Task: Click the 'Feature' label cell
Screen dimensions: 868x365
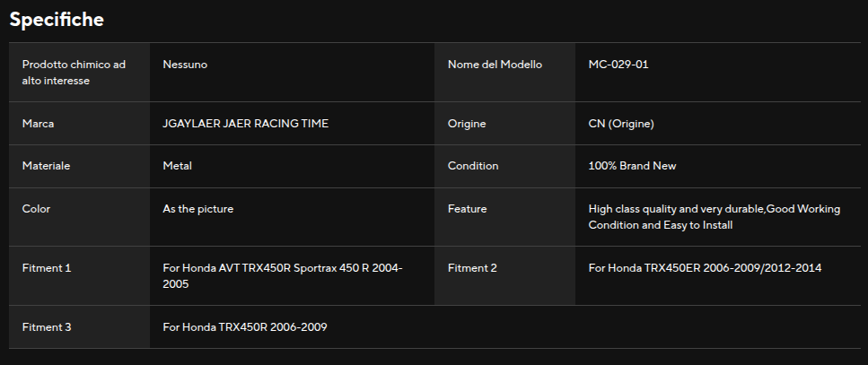Action: pos(467,209)
